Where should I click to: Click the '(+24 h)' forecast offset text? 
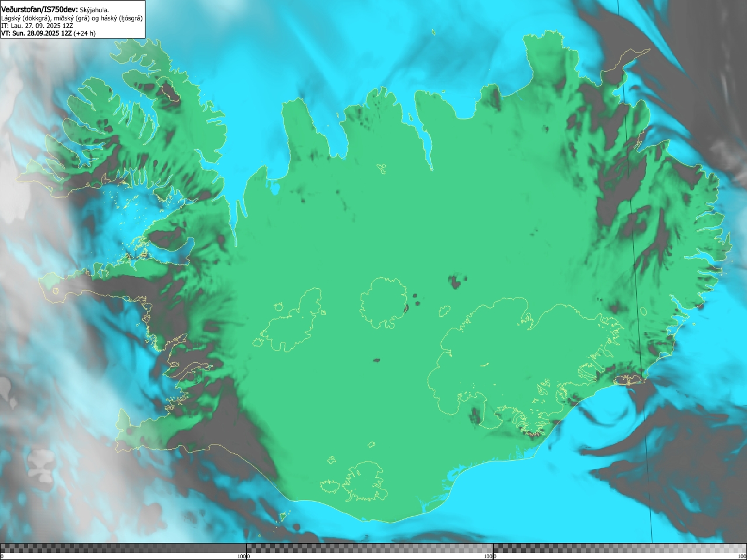point(85,33)
